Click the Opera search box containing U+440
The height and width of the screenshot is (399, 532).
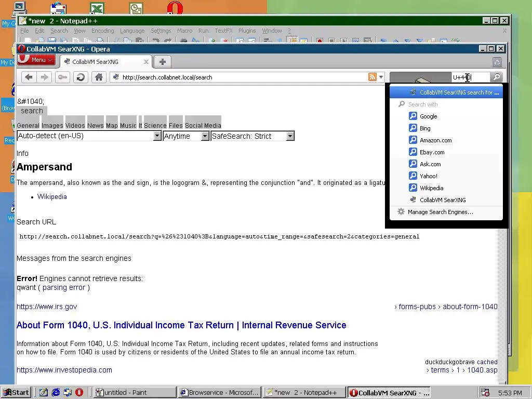[470, 77]
